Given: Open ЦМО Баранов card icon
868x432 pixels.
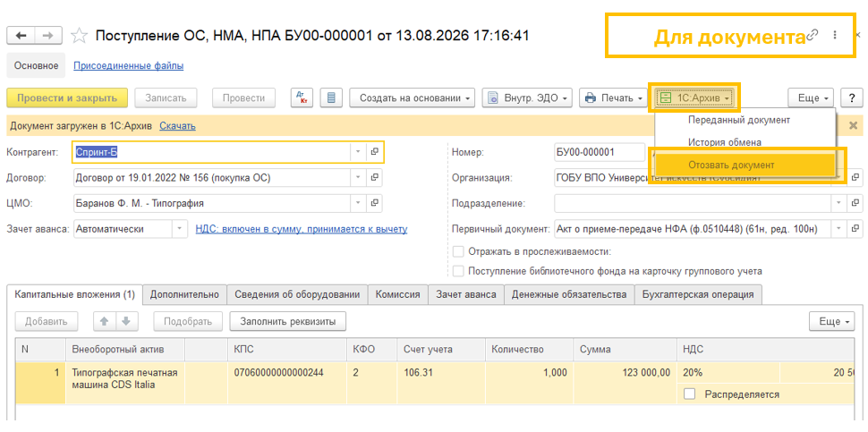Looking at the screenshot, I should tap(374, 203).
